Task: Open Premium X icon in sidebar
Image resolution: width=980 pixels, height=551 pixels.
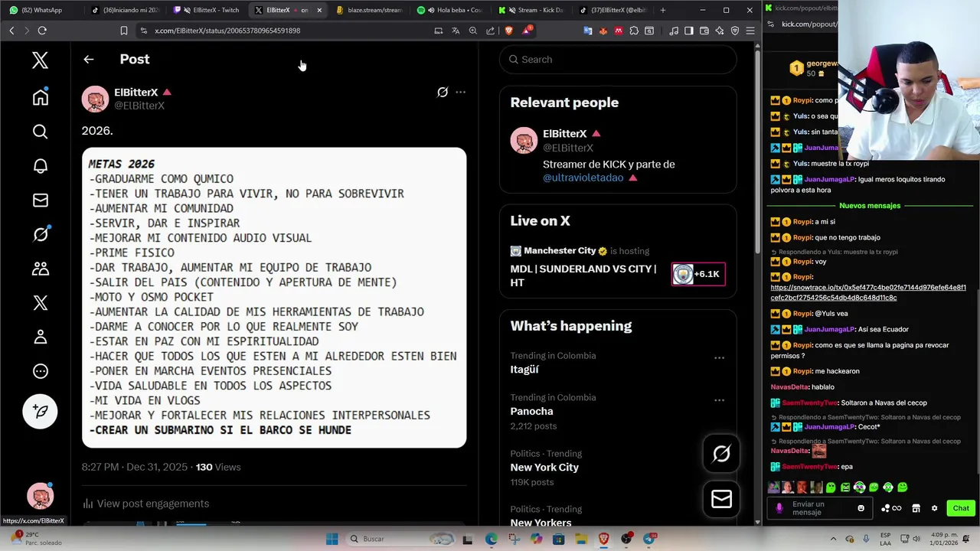Action: pos(41,303)
